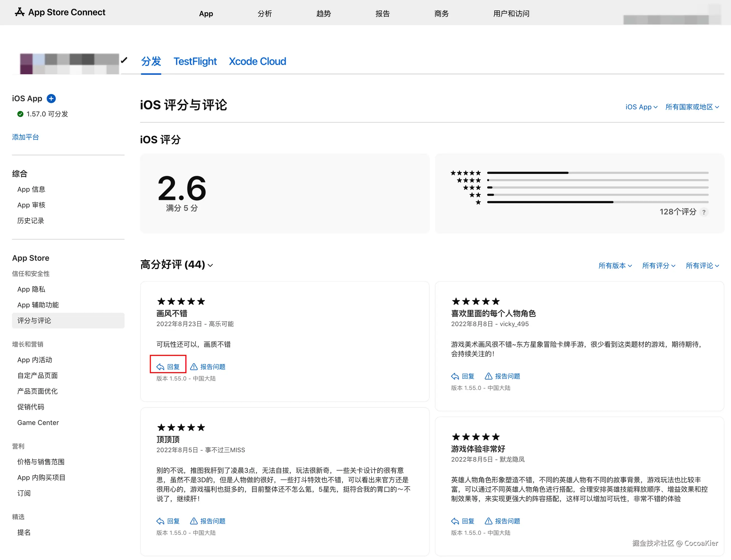This screenshot has width=731, height=560.
Task: Open the 所有评分 filter dropdown
Action: pyautogui.click(x=659, y=266)
